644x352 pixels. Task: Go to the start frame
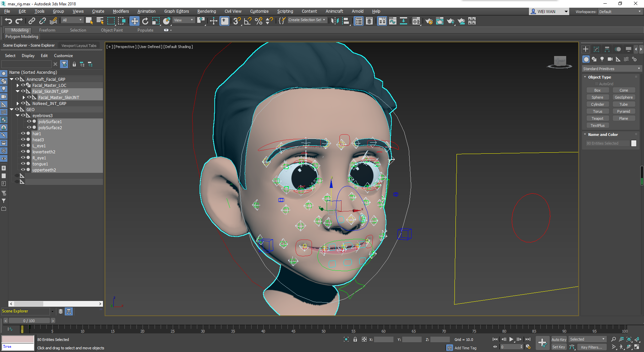pyautogui.click(x=495, y=339)
